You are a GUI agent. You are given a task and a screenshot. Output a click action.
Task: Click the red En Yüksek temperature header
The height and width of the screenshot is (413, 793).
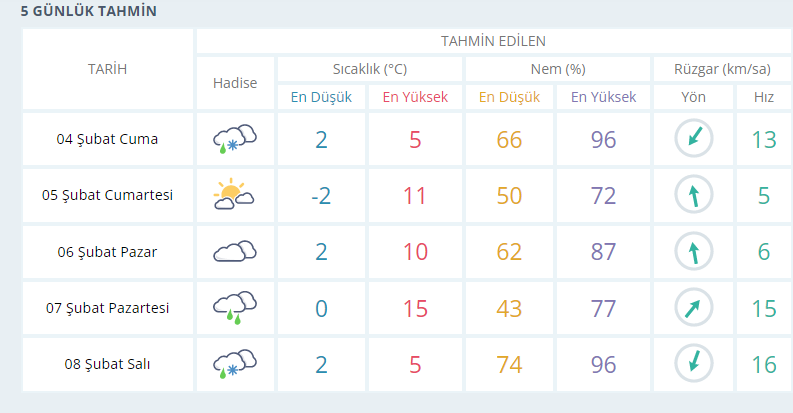[x=415, y=97]
